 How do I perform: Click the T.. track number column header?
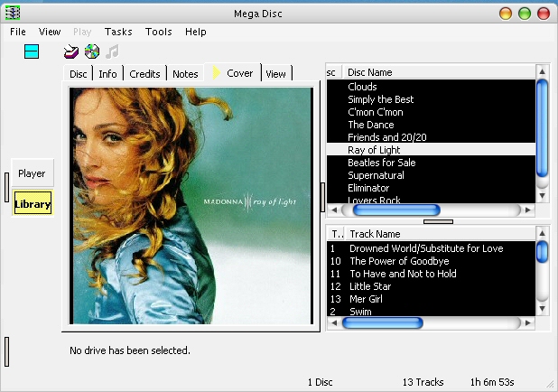click(336, 234)
